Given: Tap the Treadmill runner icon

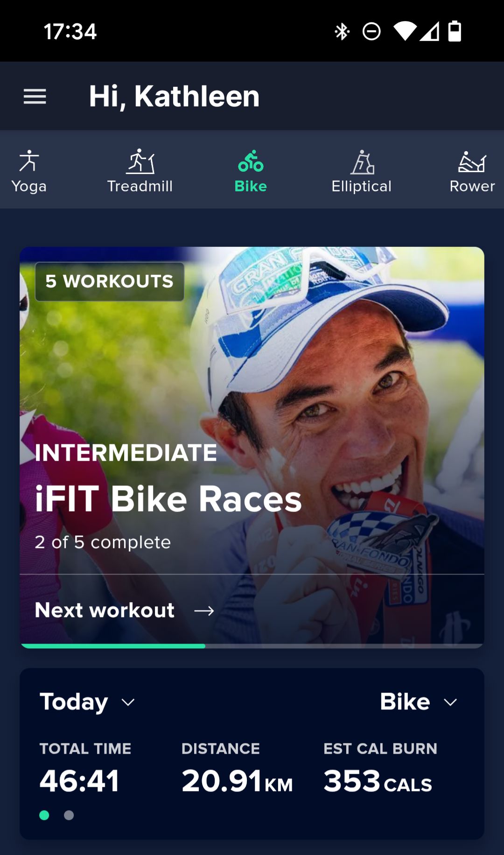Looking at the screenshot, I should click(140, 161).
